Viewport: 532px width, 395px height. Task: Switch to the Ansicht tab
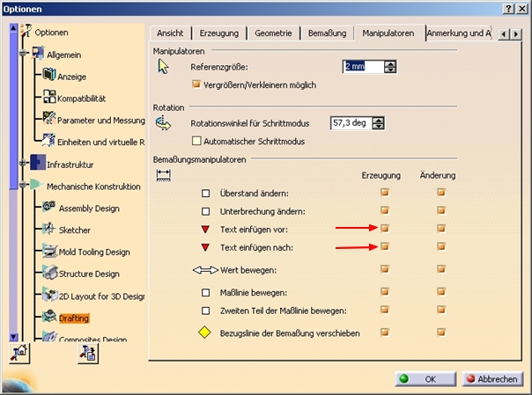pos(170,33)
